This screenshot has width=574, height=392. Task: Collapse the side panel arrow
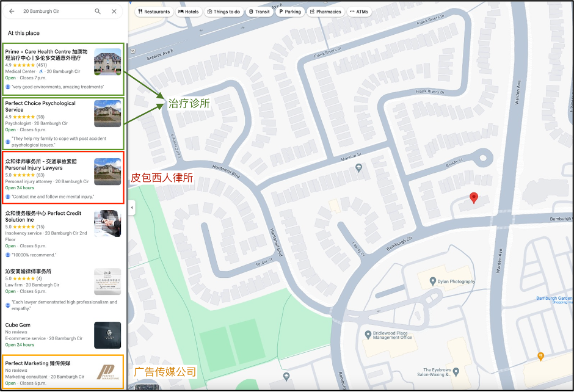[x=132, y=208]
